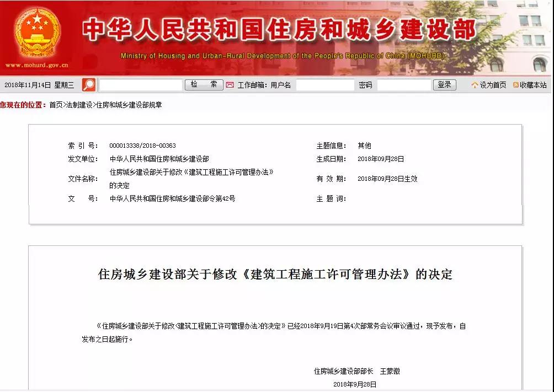Click the 您现在的位置 label
Image resolution: width=554 pixels, height=392 pixels.
pyautogui.click(x=23, y=105)
